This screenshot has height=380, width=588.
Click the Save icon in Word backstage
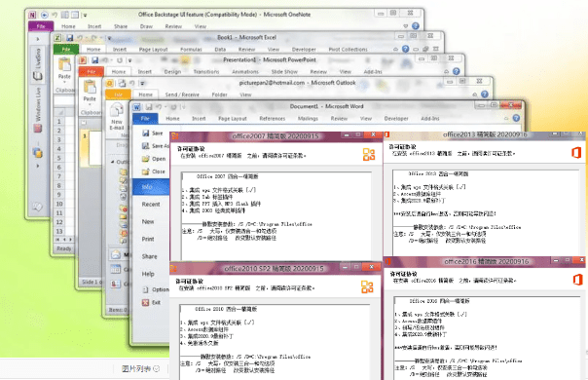pyautogui.click(x=145, y=133)
